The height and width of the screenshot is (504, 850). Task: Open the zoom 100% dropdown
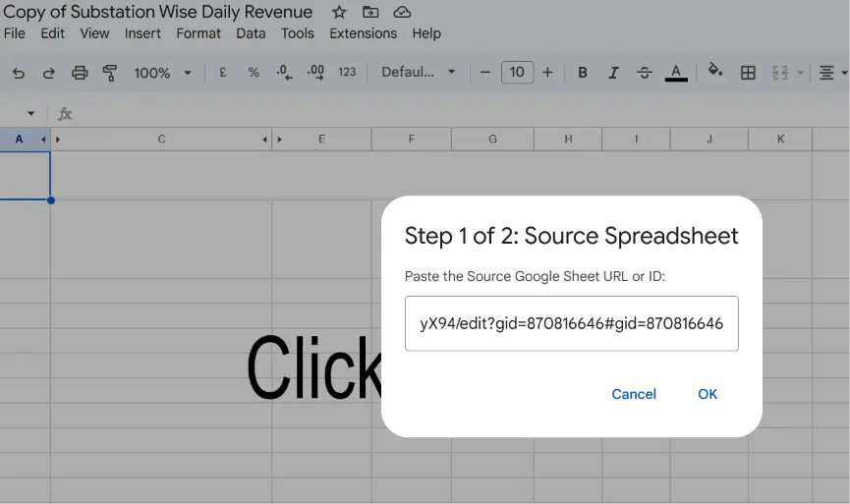click(162, 73)
